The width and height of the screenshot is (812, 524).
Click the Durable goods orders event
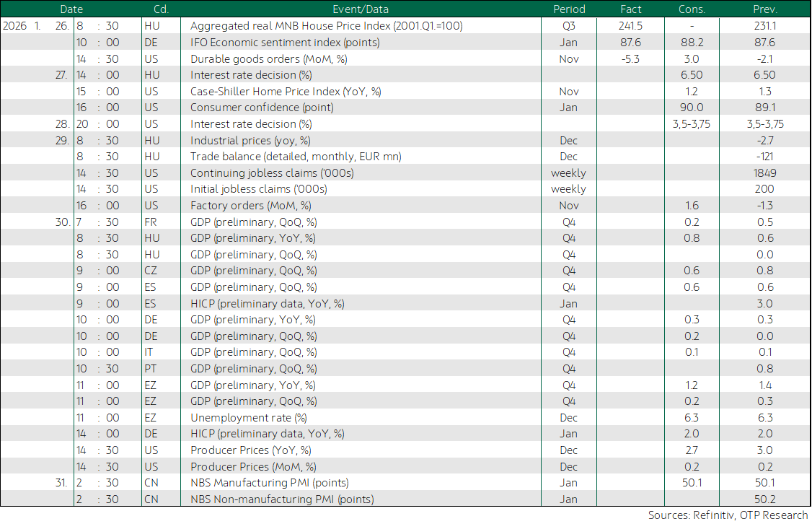pyautogui.click(x=269, y=59)
